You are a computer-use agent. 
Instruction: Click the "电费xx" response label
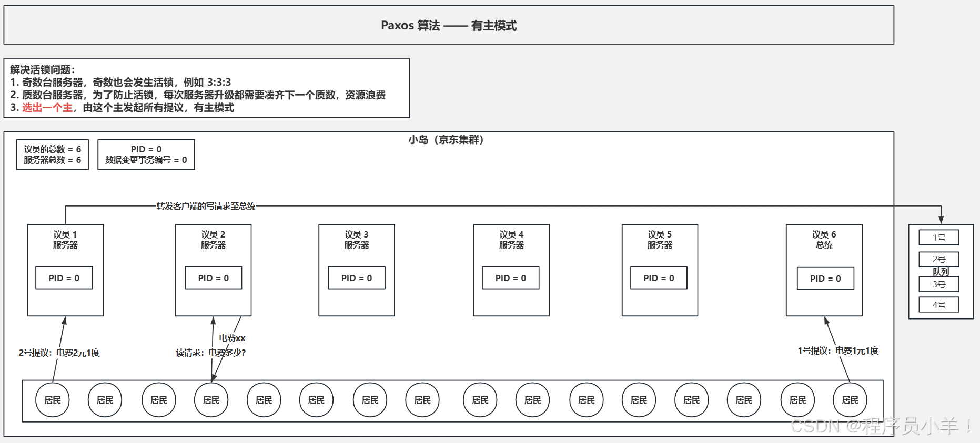click(232, 338)
